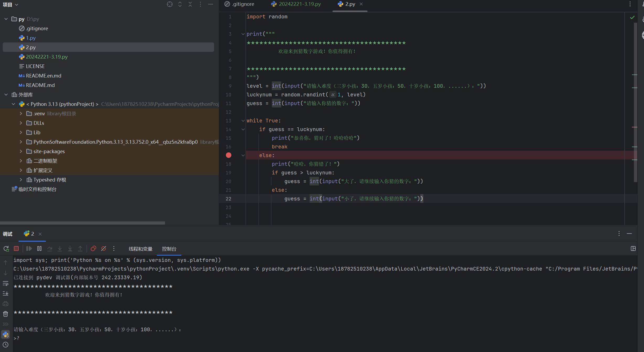Screen dimensions: 644x352
Task: Expand the site-packages folder
Action: [21, 151]
